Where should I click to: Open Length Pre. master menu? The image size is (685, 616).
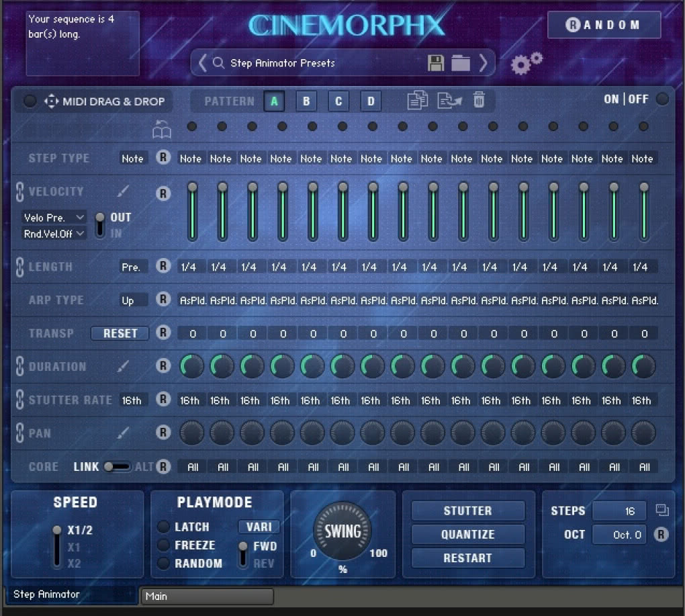pos(133,267)
